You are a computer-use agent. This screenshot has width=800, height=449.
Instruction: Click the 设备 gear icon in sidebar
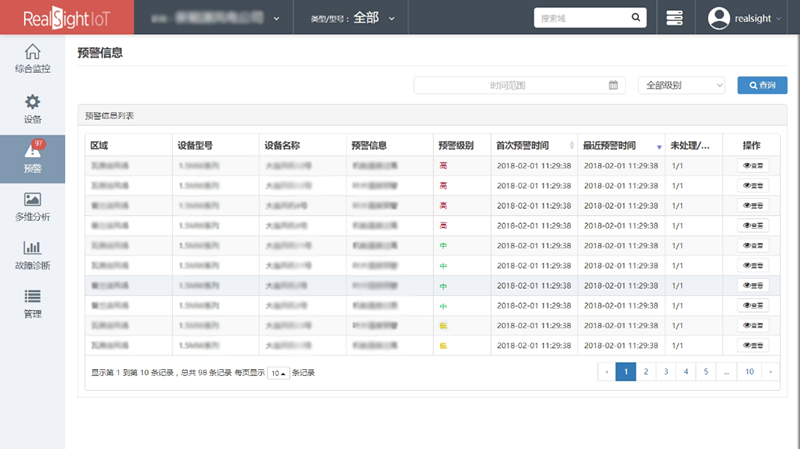(x=32, y=102)
